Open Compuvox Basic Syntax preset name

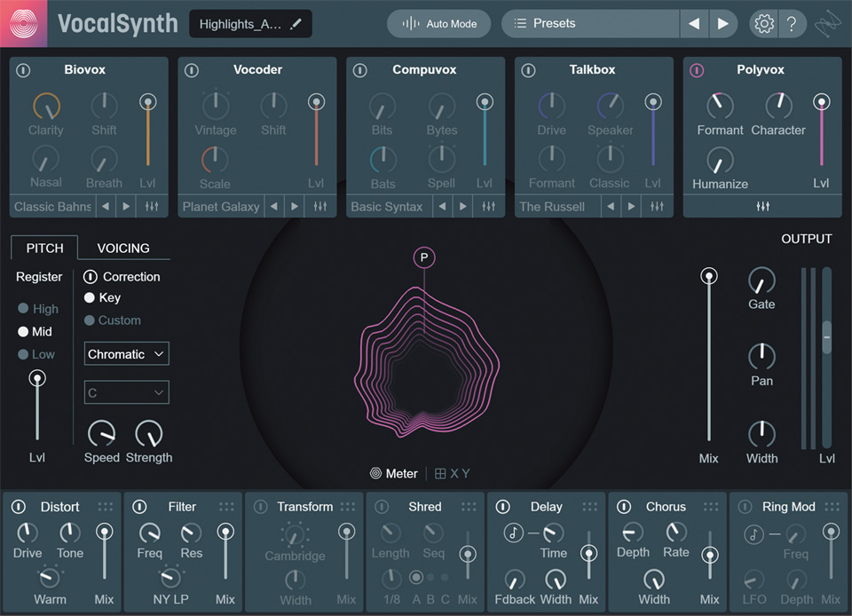(x=387, y=207)
